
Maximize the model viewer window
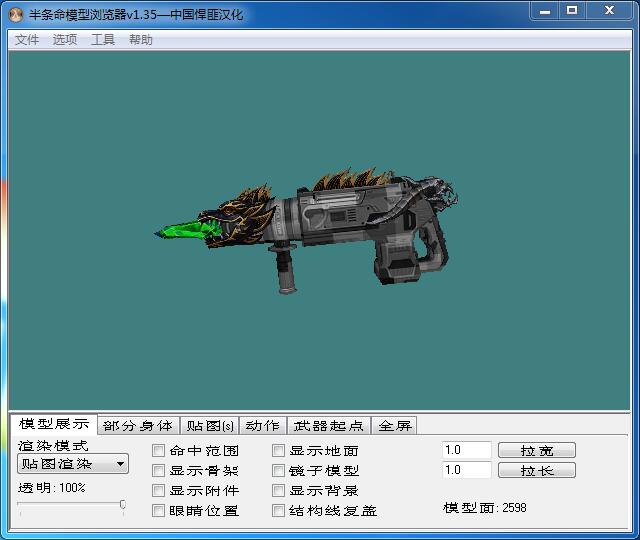pos(572,11)
